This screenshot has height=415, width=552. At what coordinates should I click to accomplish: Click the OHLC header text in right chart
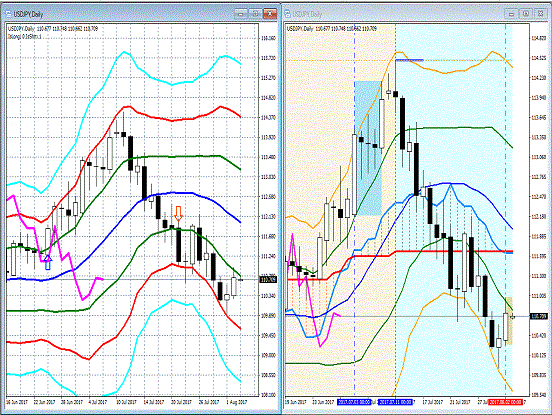(332, 29)
